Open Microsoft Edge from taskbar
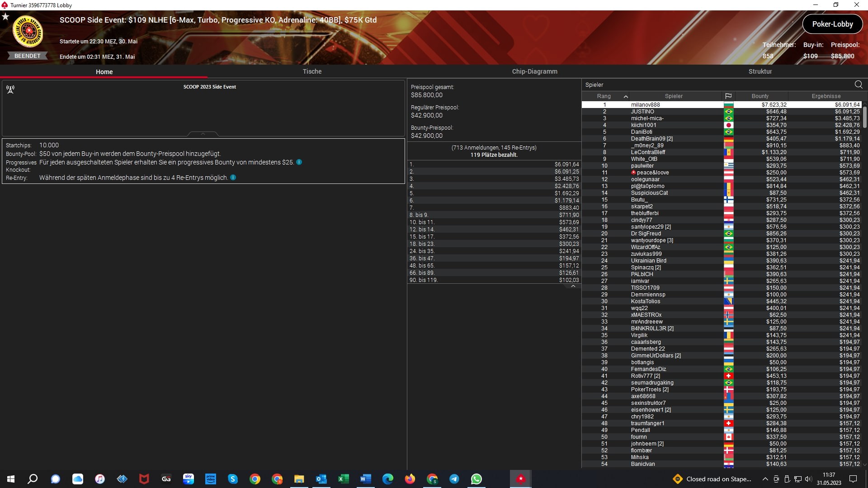Screen dimensions: 868x488 point(387,479)
